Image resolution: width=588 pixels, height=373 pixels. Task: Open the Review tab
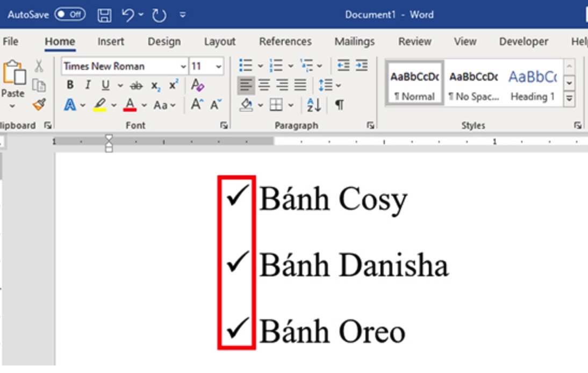click(x=415, y=41)
